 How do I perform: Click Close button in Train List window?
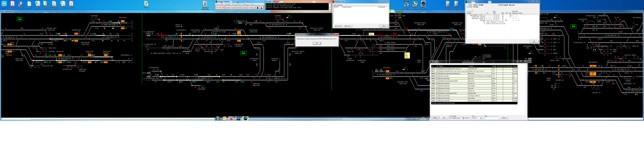tap(444, 117)
